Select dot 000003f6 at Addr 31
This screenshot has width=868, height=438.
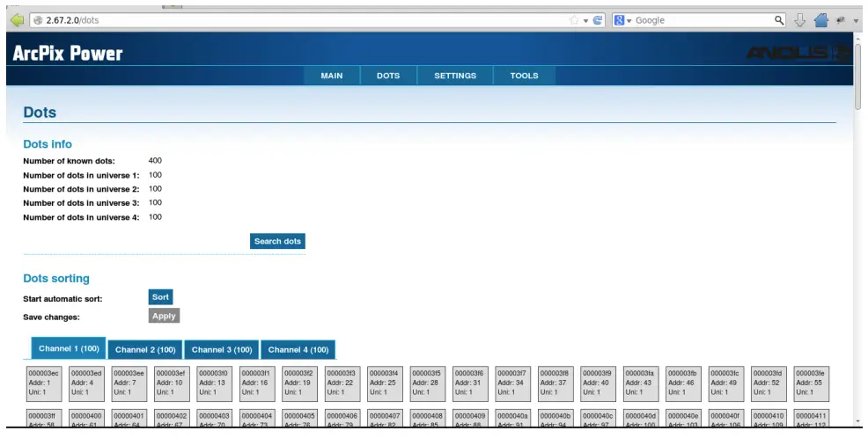470,383
